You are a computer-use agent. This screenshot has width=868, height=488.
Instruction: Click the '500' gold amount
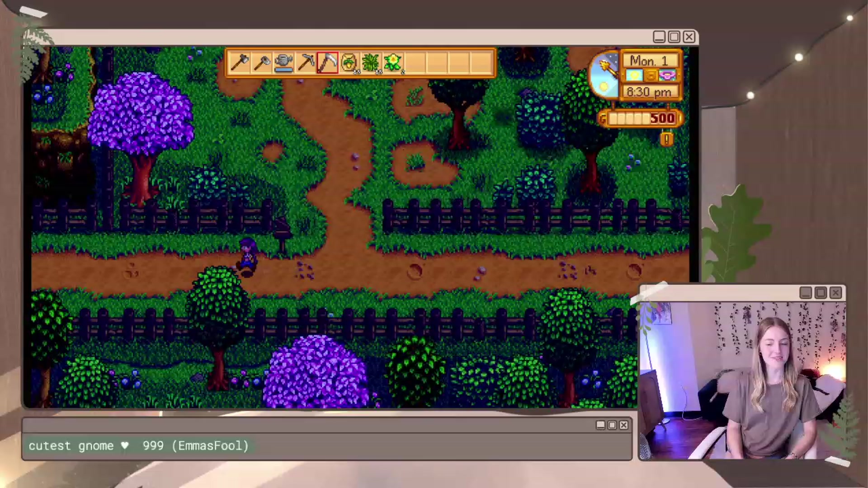[x=663, y=118]
